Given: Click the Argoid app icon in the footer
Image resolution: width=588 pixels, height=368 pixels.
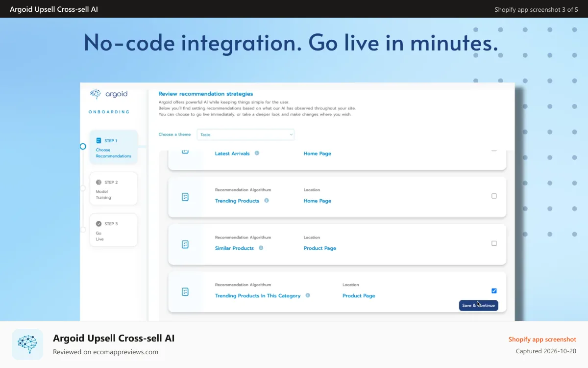Looking at the screenshot, I should 27,344.
